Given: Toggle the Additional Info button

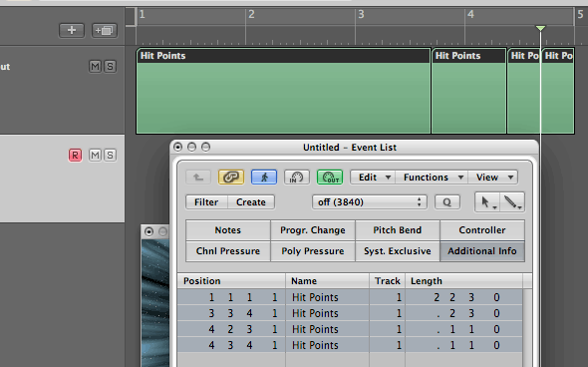Looking at the screenshot, I should (x=482, y=251).
